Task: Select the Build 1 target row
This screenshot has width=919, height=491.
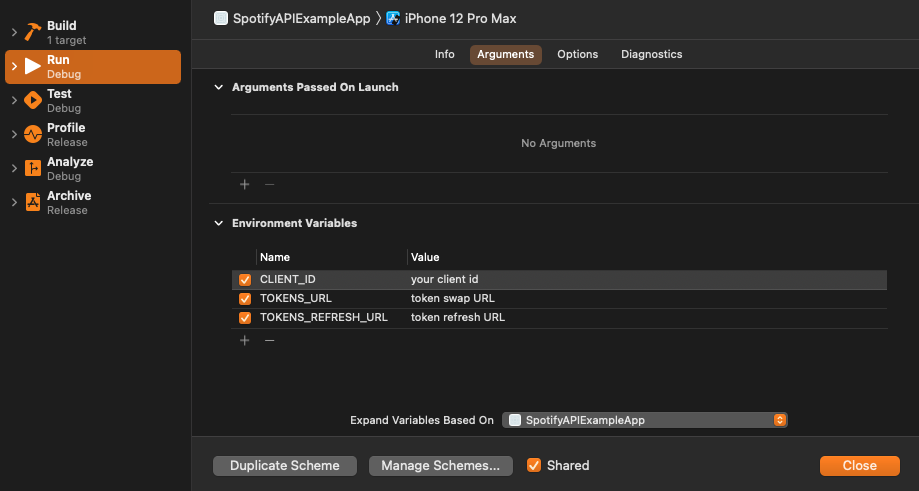Action: click(x=93, y=32)
